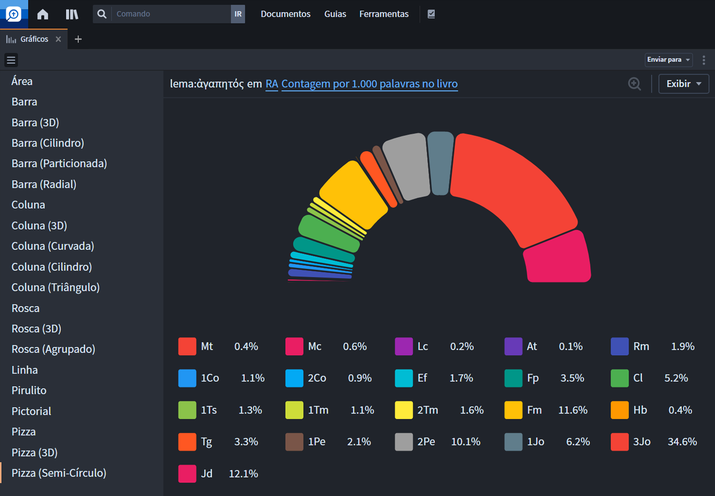Click the 2Tm yellow legend swatch
This screenshot has height=496, width=715.
(x=404, y=410)
